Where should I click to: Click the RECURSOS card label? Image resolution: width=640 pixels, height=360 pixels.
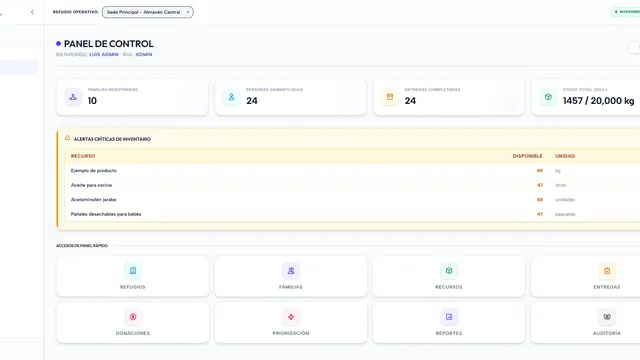449,287
